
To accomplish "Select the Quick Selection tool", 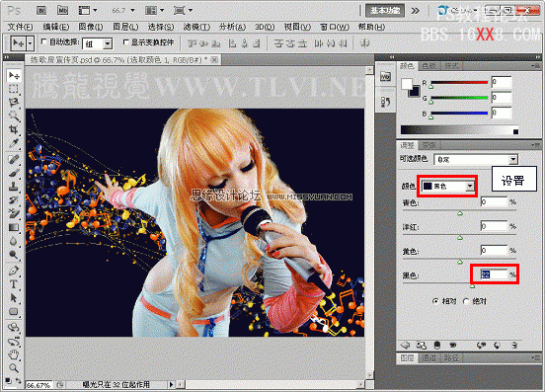I will (14, 117).
